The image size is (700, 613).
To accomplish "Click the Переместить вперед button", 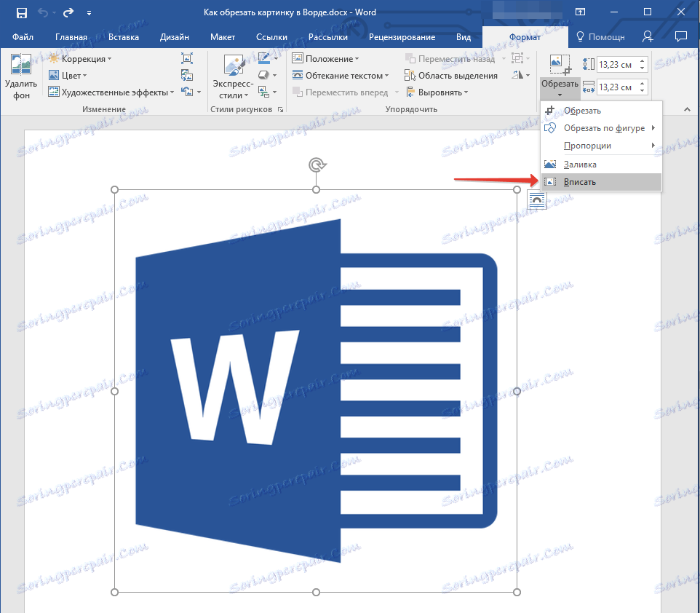I will click(341, 92).
